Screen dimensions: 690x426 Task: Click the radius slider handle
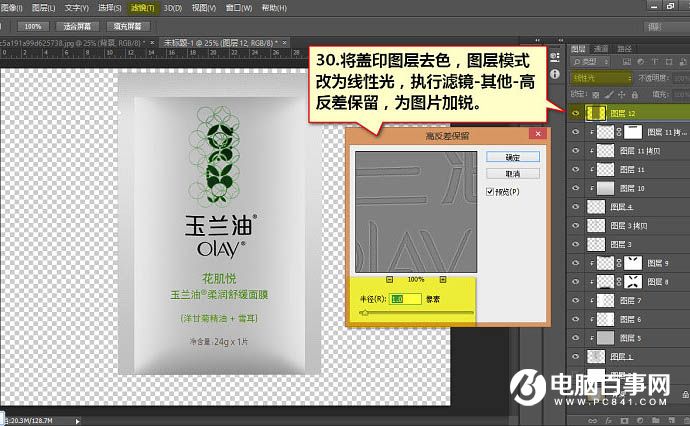point(364,313)
